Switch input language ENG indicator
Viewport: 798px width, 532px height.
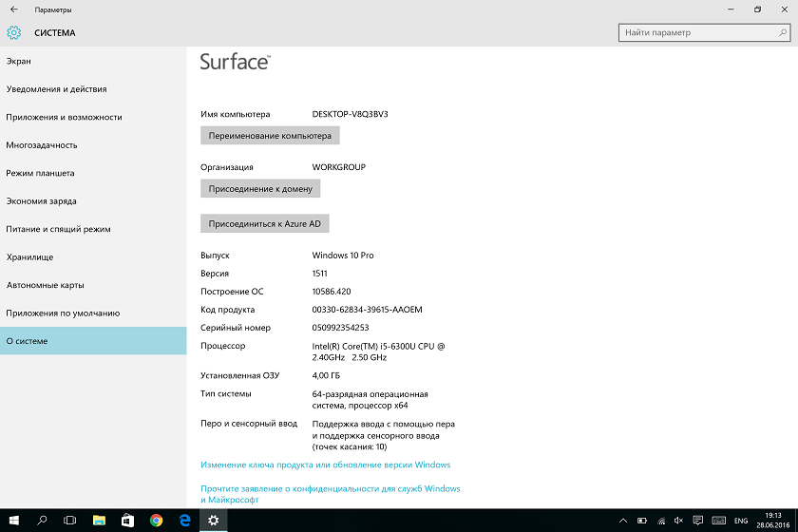coord(741,521)
